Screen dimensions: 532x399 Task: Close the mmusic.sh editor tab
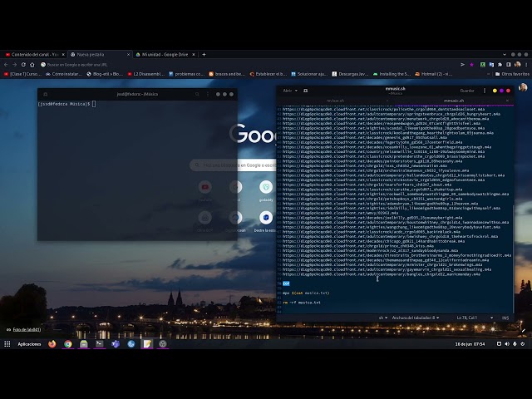pyautogui.click(x=507, y=101)
